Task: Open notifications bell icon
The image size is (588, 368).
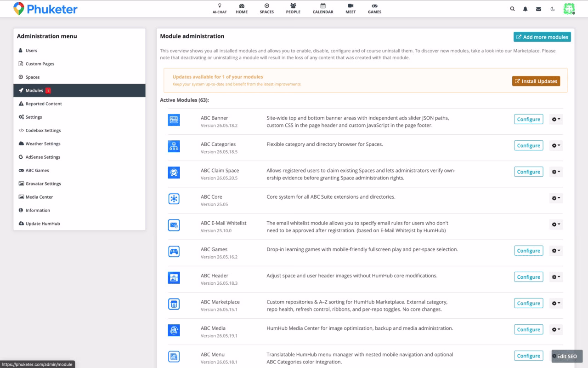Action: tap(526, 9)
